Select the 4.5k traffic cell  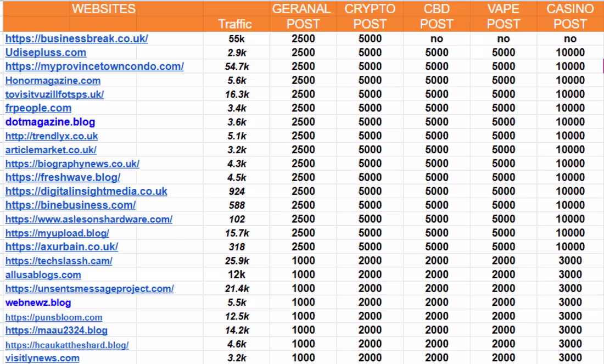237,177
